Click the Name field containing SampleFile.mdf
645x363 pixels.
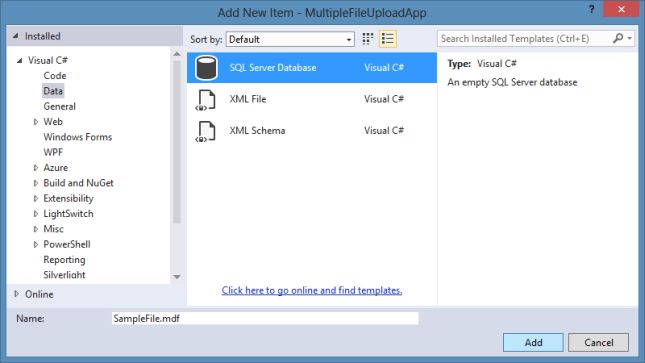[265, 319]
